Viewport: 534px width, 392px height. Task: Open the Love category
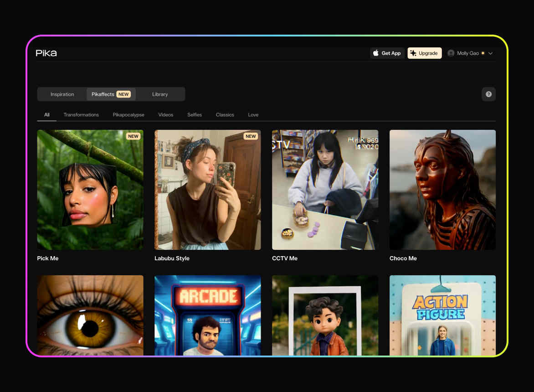pyautogui.click(x=253, y=115)
